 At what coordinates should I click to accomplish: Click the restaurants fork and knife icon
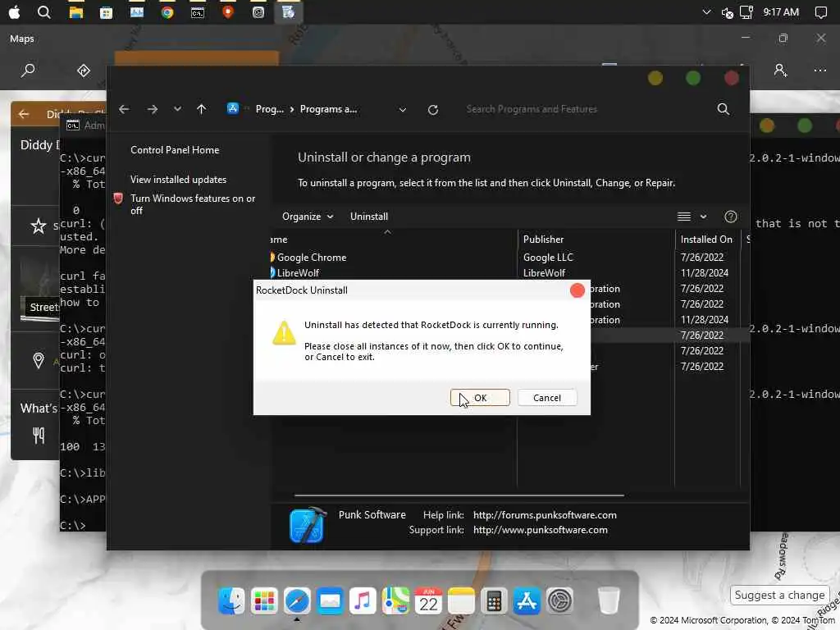(39, 435)
